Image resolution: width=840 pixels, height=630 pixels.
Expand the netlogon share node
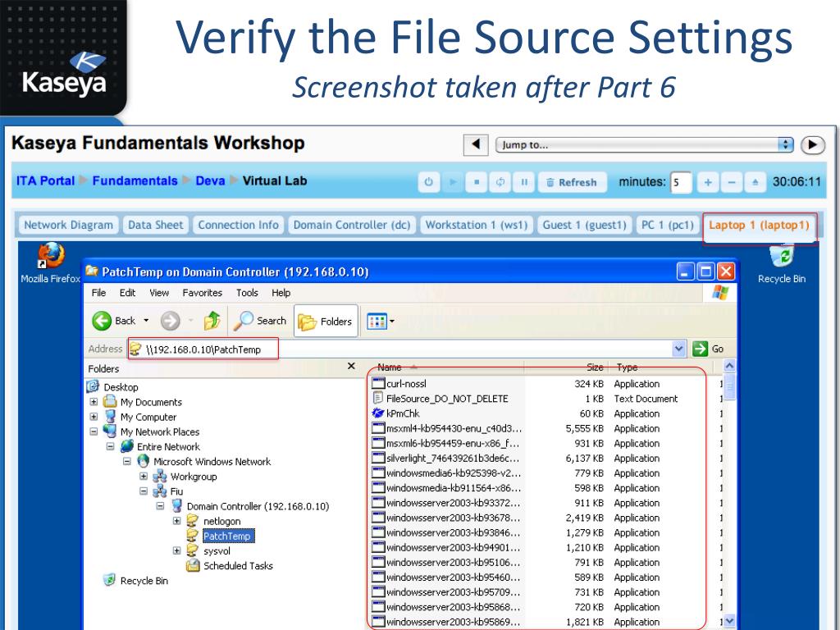tap(177, 521)
